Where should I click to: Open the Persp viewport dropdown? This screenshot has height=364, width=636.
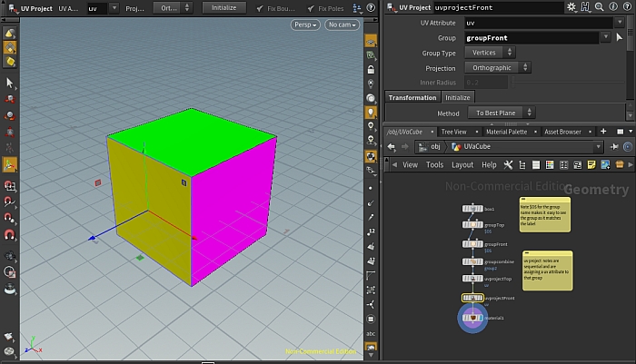[x=304, y=25]
